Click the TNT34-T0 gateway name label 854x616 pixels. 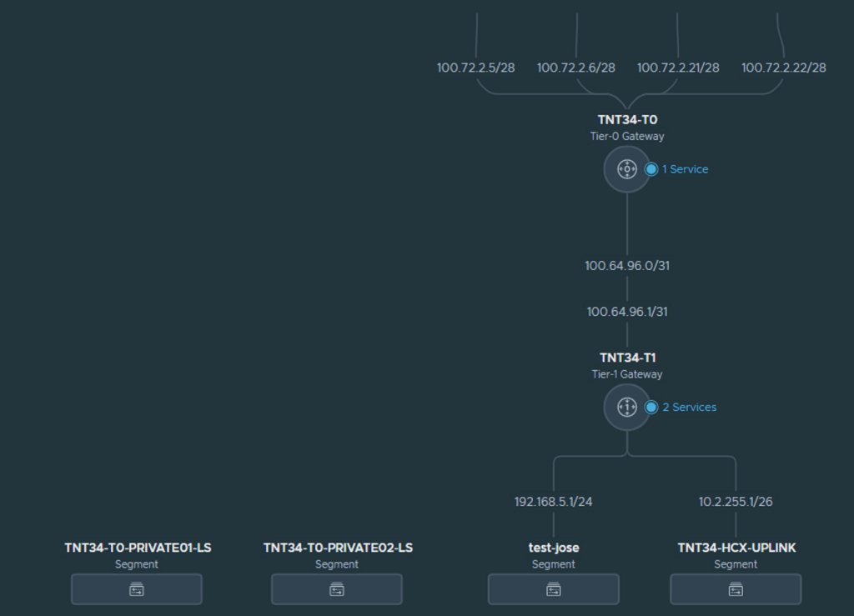[x=627, y=120]
